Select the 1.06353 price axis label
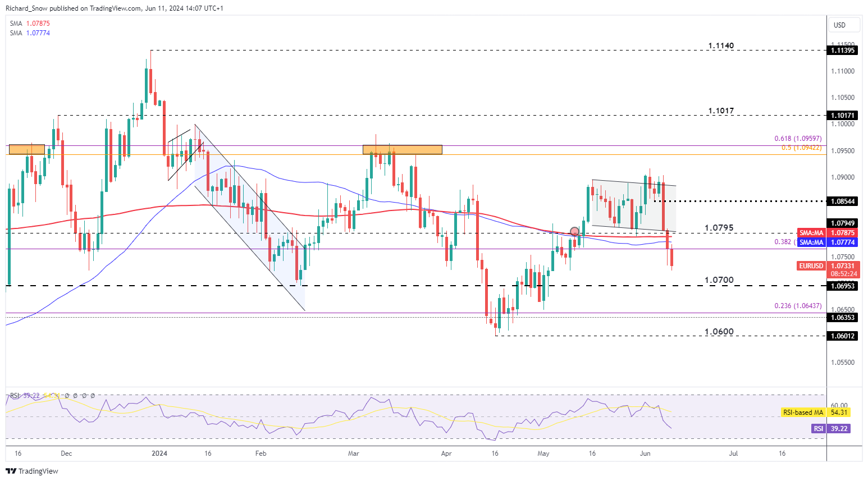The width and height of the screenshot is (868, 481). point(843,318)
